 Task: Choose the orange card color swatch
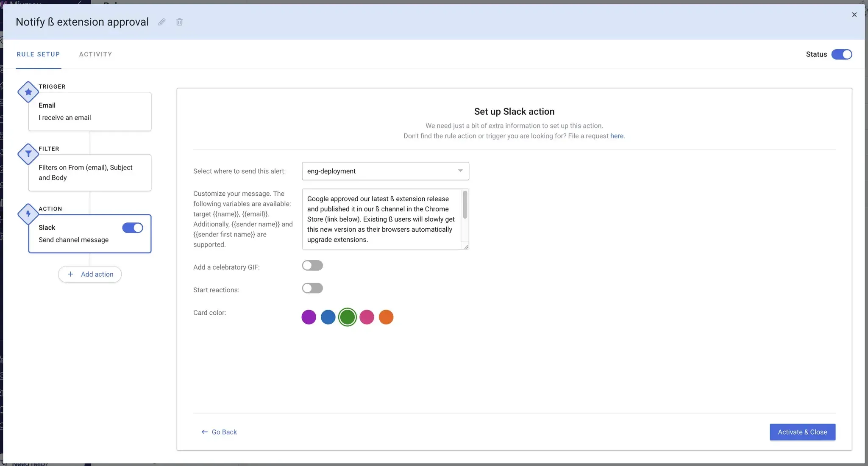pos(386,317)
